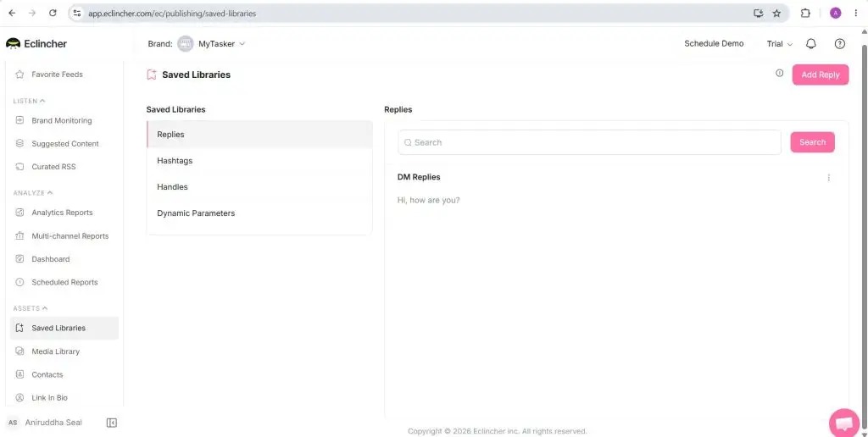Open the Trial plan dropdown

[x=780, y=44]
